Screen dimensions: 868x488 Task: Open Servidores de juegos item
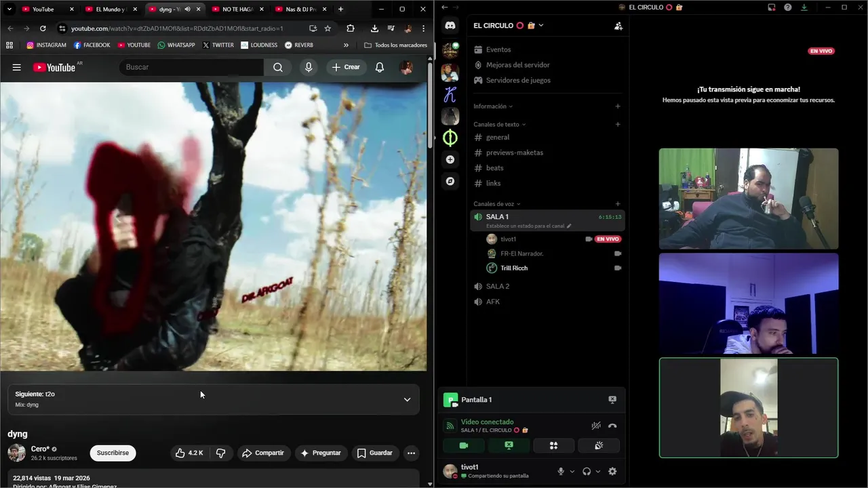pyautogui.click(x=518, y=80)
